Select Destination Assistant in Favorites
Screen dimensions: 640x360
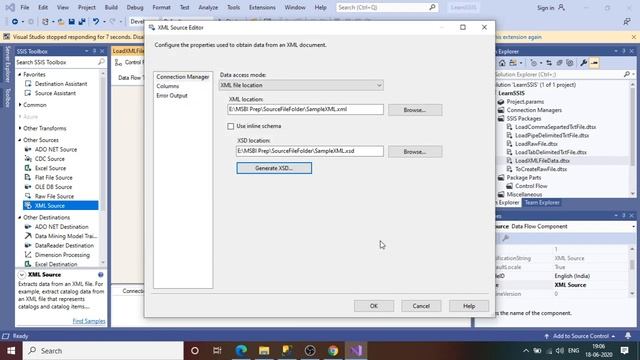pos(61,84)
